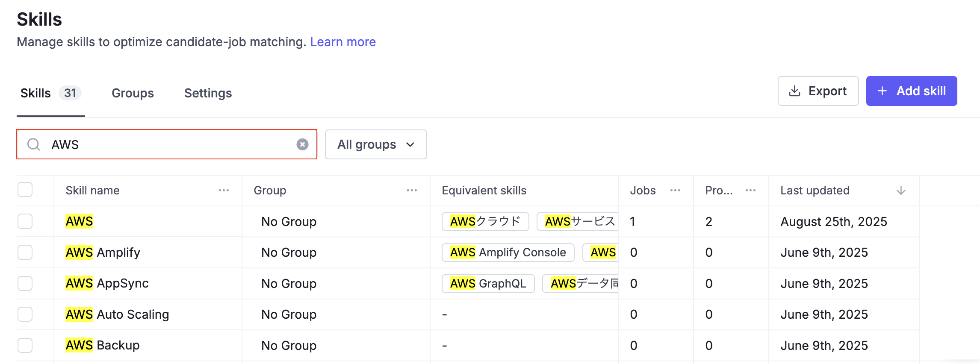This screenshot has width=980, height=364.
Task: Open Skill name column options menu
Action: tap(224, 191)
